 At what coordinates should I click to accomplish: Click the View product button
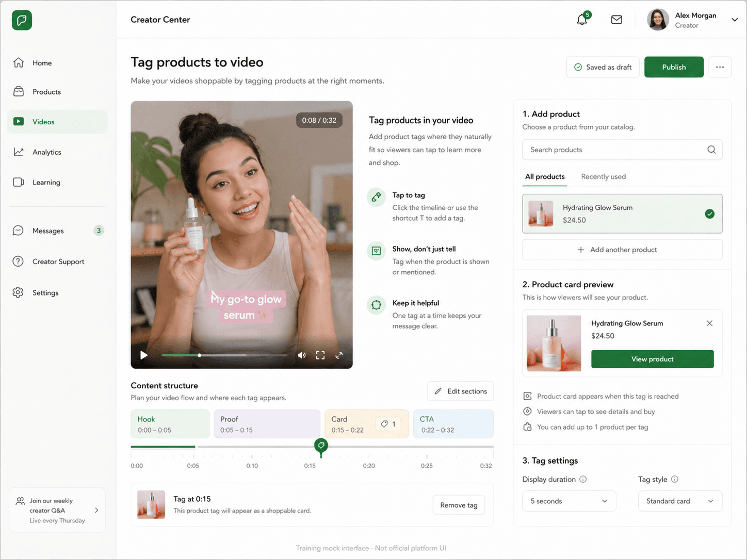pyautogui.click(x=653, y=359)
